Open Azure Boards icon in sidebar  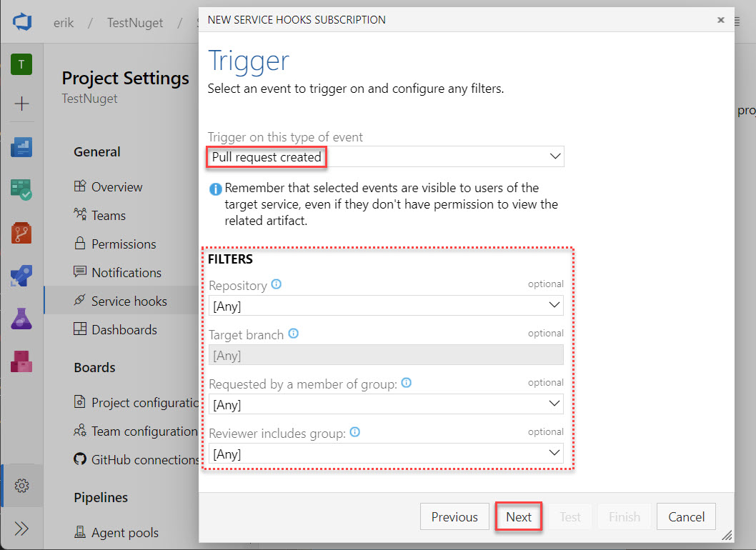pyautogui.click(x=21, y=189)
